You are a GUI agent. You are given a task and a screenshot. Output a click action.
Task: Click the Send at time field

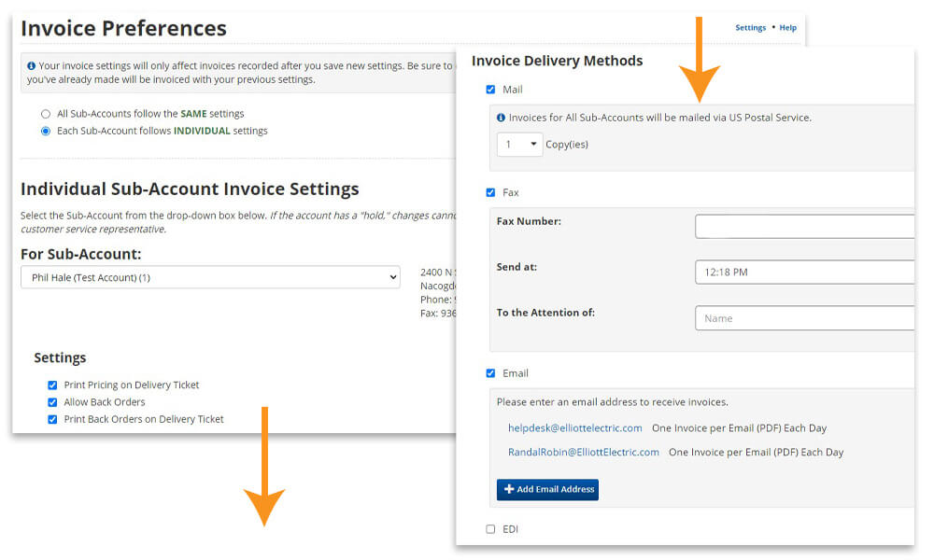point(804,272)
